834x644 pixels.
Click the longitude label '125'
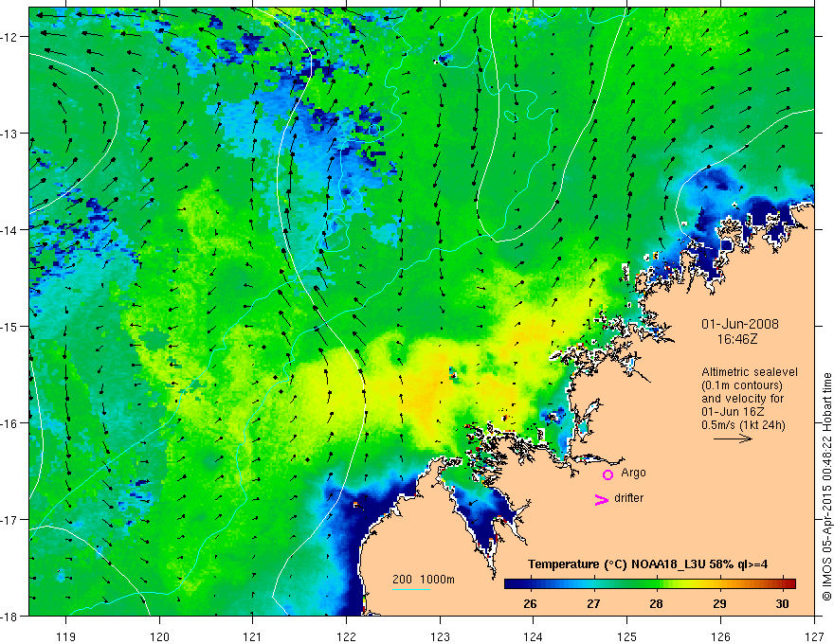coord(627,636)
